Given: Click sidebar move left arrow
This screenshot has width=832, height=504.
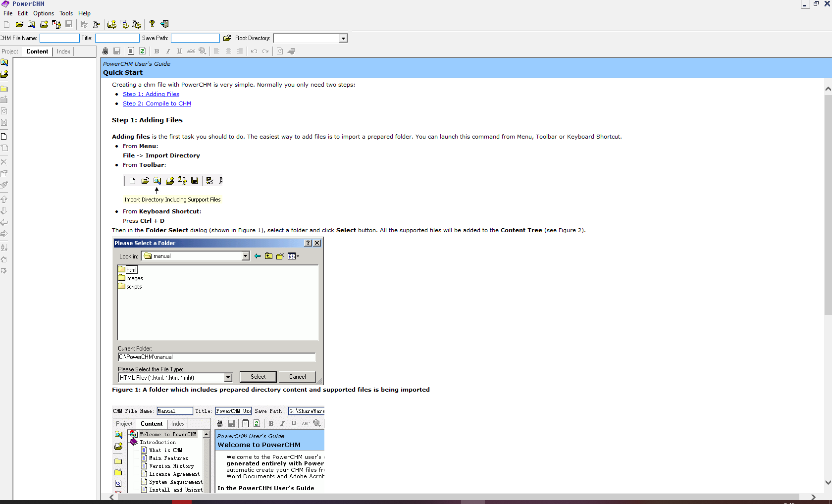Looking at the screenshot, I should pyautogui.click(x=4, y=222).
